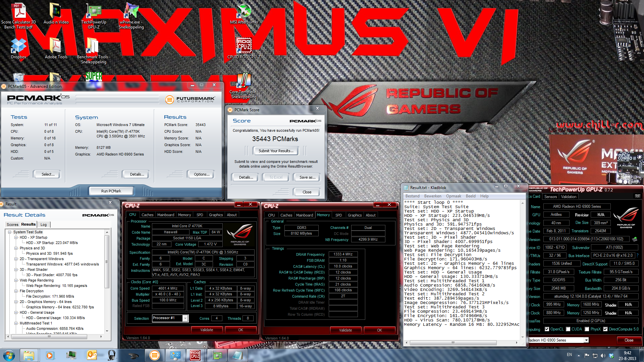
Task: Click the GPU-Z graphics card taskbar icon
Action: (217, 355)
